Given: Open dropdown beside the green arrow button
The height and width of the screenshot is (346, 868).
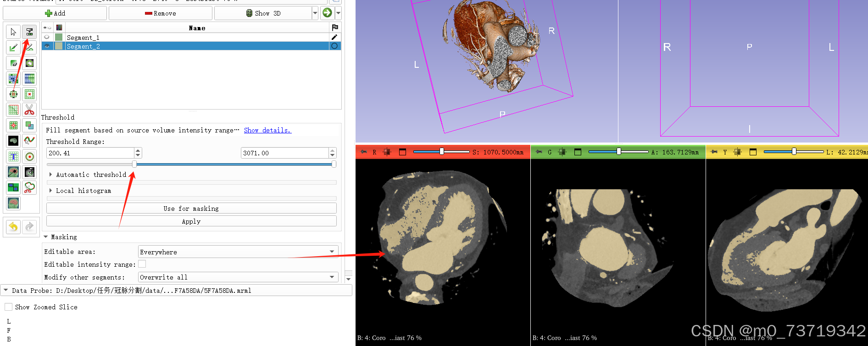Looking at the screenshot, I should pos(338,13).
